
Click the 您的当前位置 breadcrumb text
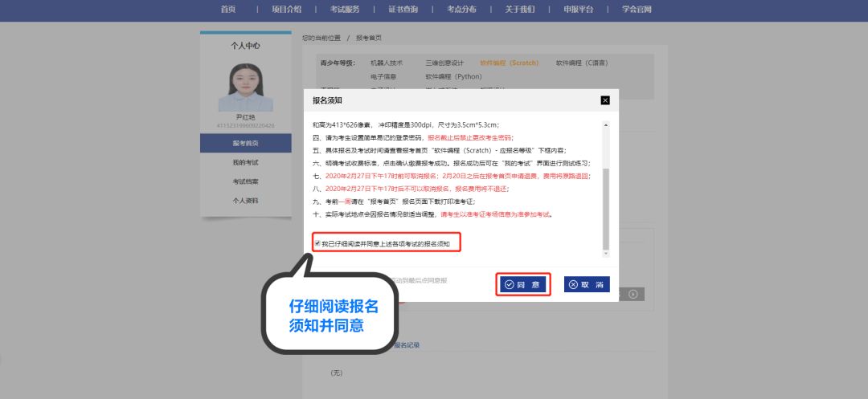coord(321,38)
